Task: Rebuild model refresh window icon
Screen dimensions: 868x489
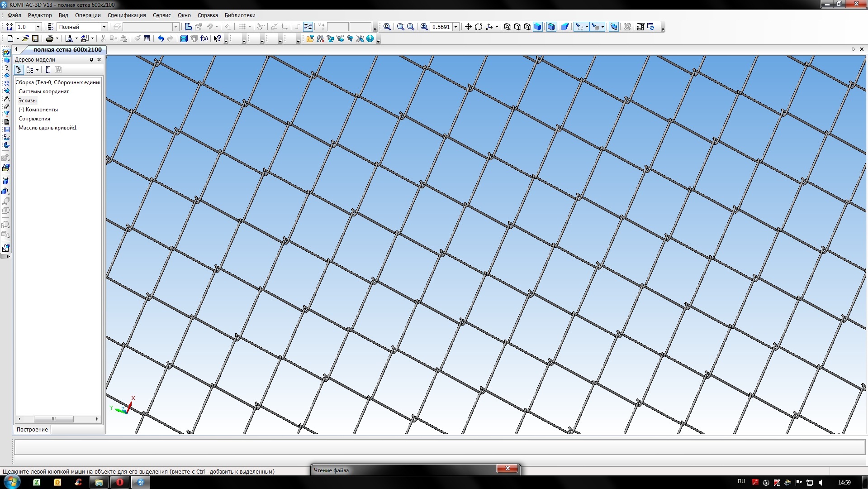Action: tap(651, 27)
